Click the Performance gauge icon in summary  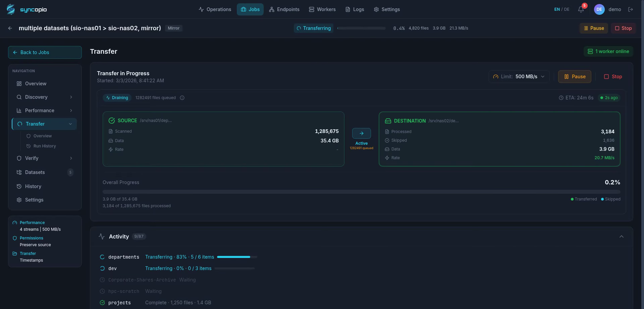[x=15, y=223]
